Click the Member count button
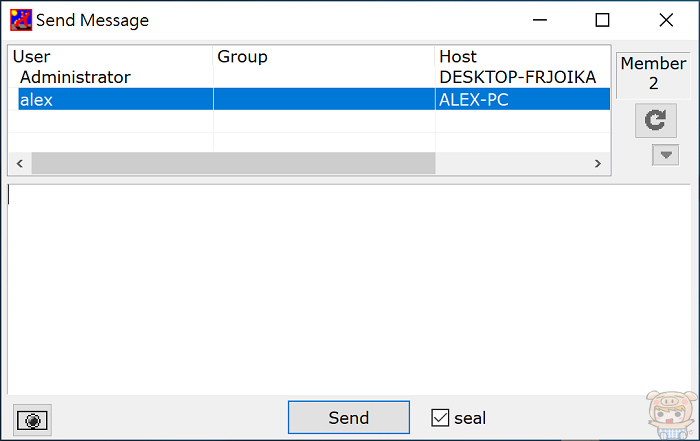The image size is (700, 441). [x=653, y=73]
